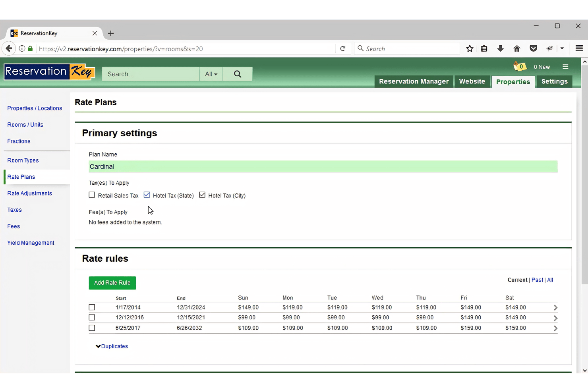Click the developer extension icon in the browser toolbar
This screenshot has width=588, height=392.
(550, 48)
